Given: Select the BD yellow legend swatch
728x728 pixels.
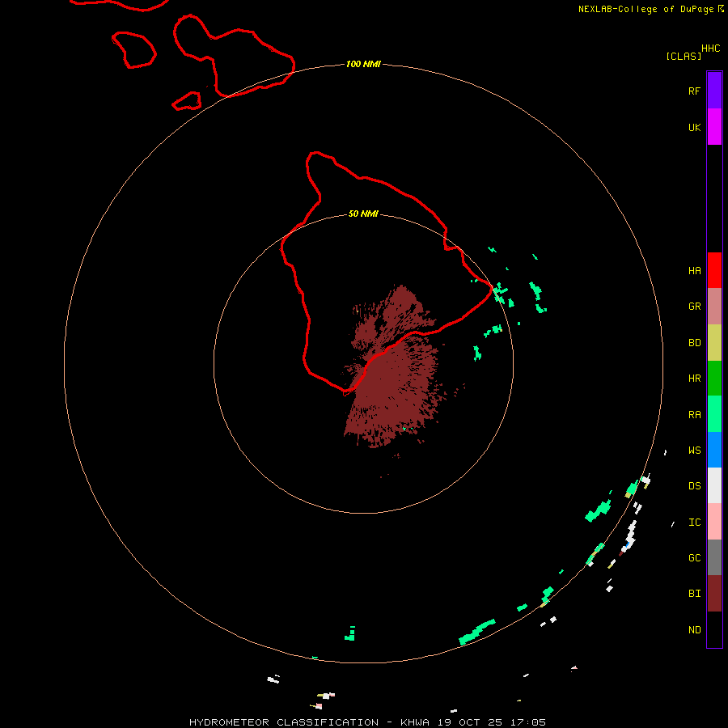Looking at the screenshot, I should (714, 343).
